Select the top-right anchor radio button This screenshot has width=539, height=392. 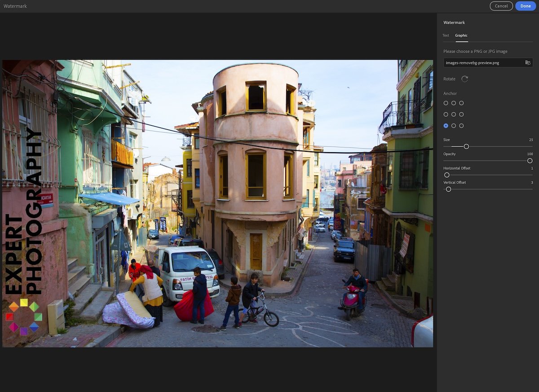(x=461, y=103)
